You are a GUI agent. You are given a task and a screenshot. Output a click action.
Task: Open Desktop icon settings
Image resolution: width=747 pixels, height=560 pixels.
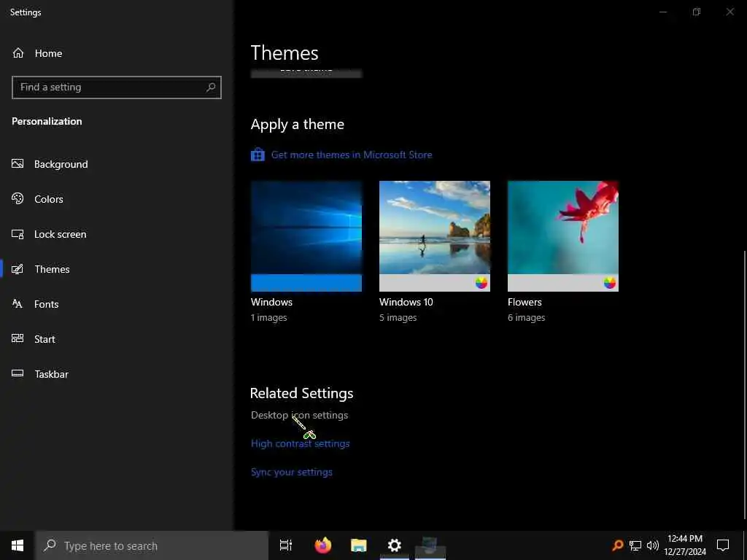[299, 415]
